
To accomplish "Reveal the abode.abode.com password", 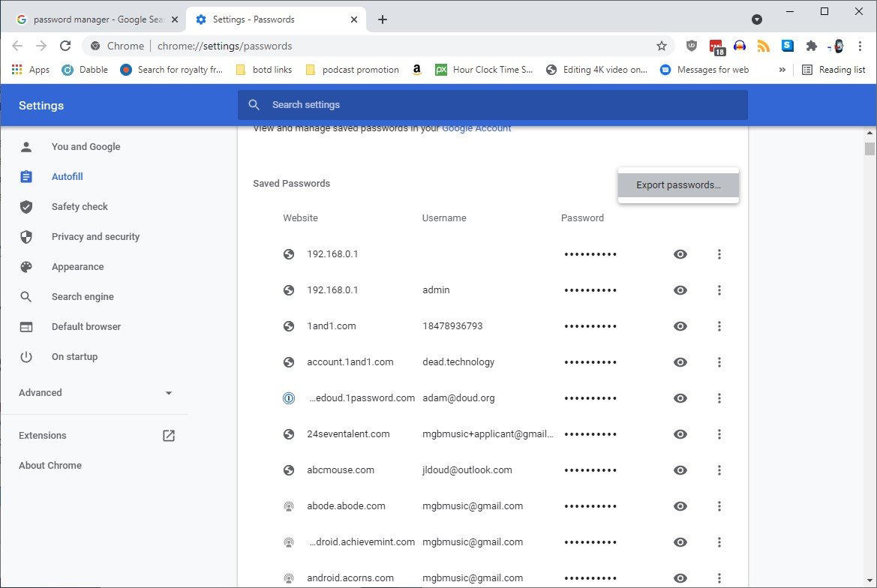I will [x=680, y=506].
